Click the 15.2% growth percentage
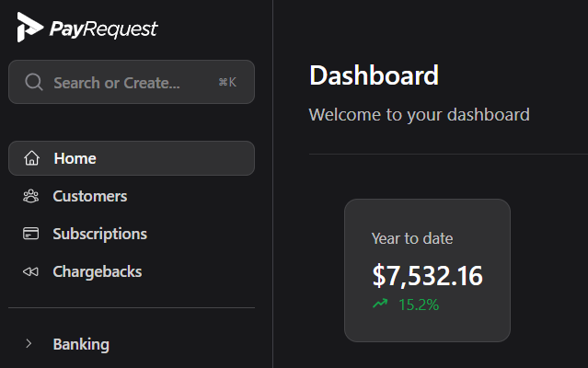 (x=419, y=305)
